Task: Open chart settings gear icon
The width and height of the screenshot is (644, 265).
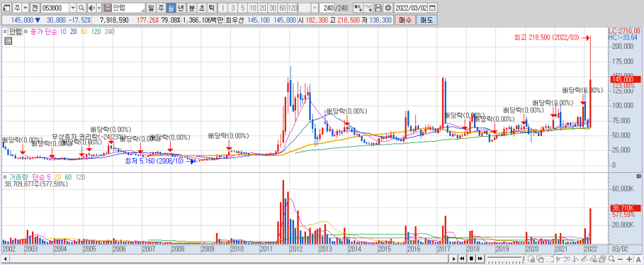Action: tap(388, 8)
